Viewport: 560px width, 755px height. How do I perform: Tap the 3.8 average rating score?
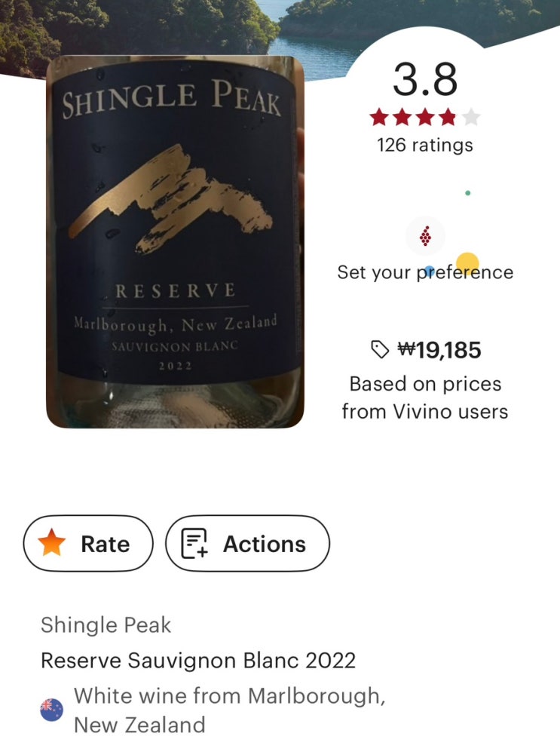coord(425,80)
